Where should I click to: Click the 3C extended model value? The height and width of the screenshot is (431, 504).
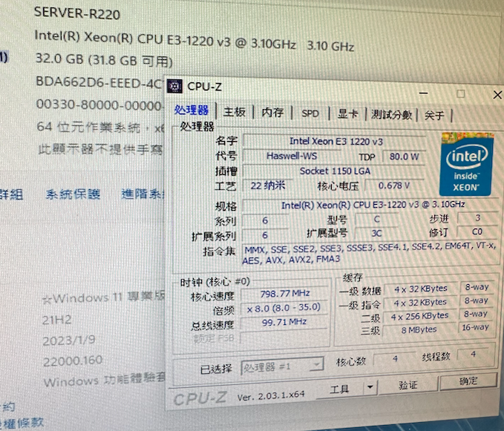(377, 234)
